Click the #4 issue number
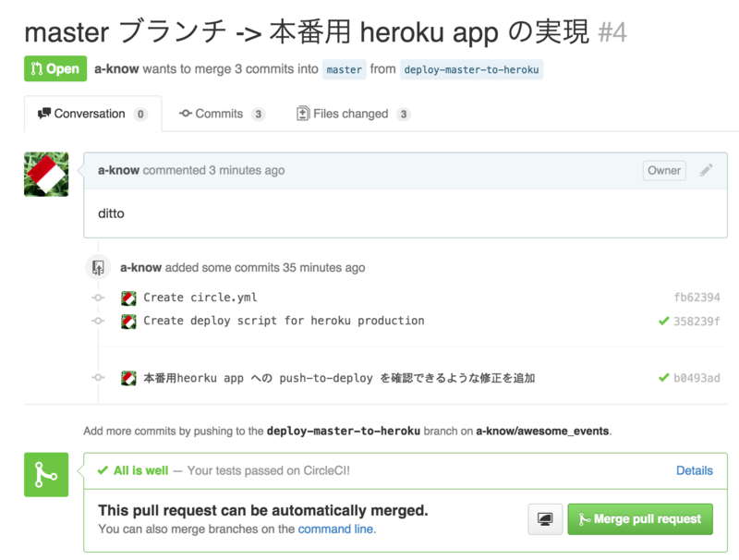Screen dimensions: 739x560 point(612,32)
